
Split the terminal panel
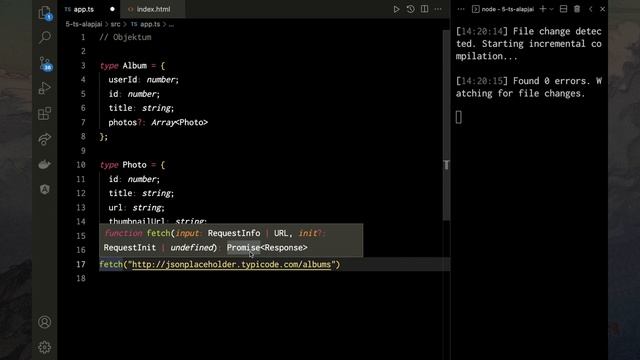[x=563, y=9]
